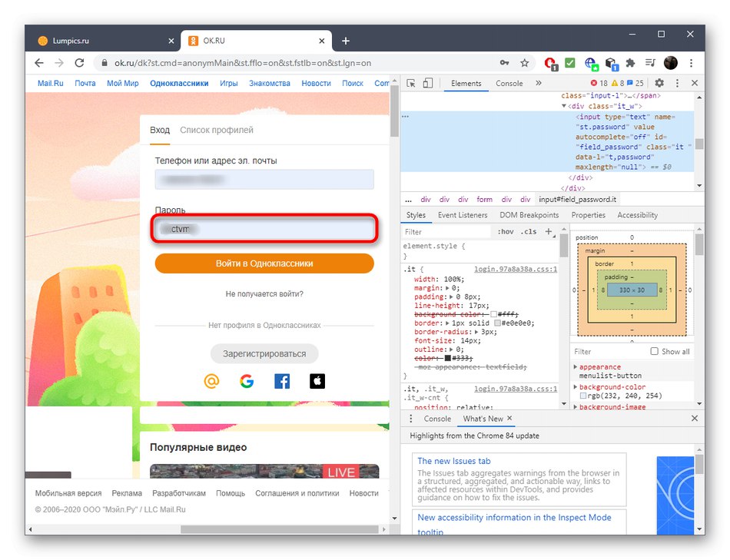Open the media control playlist icon

[x=650, y=63]
